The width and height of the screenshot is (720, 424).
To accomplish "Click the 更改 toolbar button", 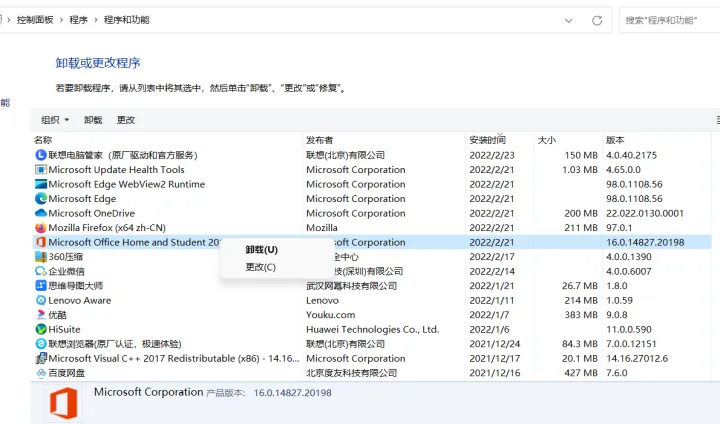I will tap(126, 120).
